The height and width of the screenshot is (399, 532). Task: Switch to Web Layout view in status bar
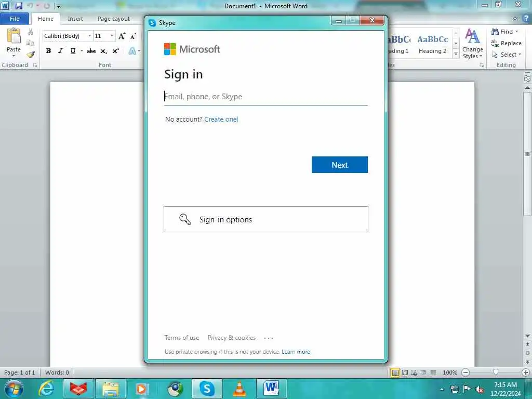tap(414, 373)
